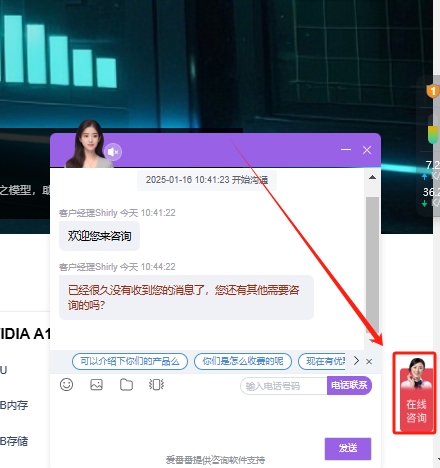440x468 pixels.
Task: Click the customer manager avatar picture
Action: 89,144
